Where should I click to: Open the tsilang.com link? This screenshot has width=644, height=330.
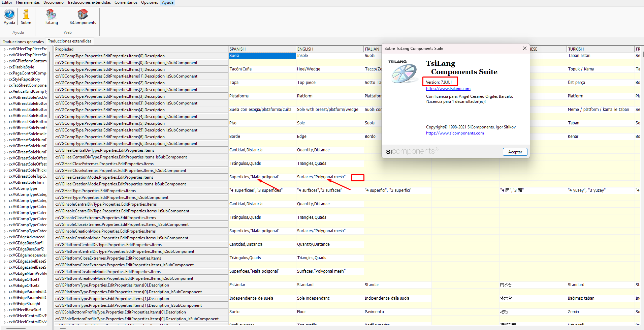(448, 89)
